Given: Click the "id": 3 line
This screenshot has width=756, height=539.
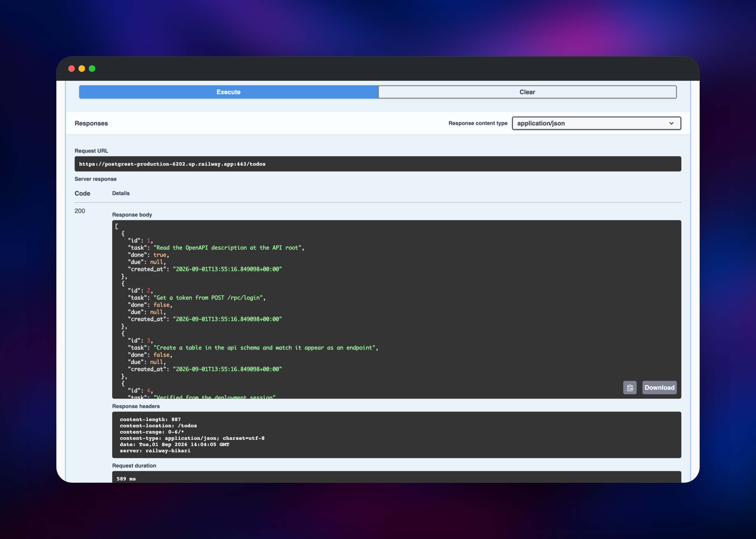Looking at the screenshot, I should click(x=140, y=341).
